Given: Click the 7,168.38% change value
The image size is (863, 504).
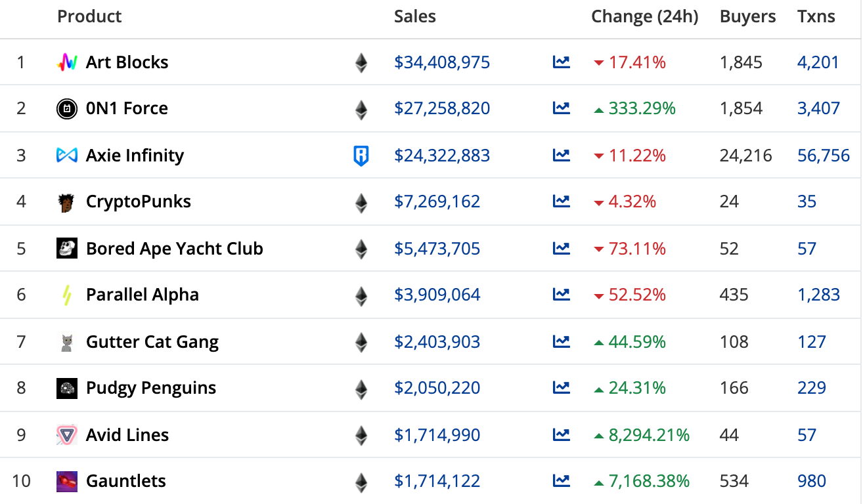Looking at the screenshot, I should (650, 481).
